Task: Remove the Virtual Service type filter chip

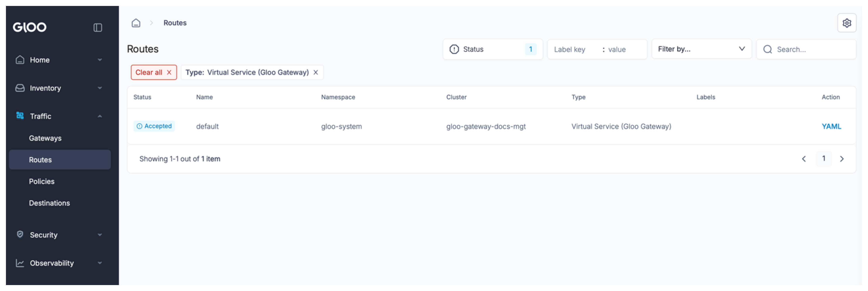Action: [x=316, y=72]
